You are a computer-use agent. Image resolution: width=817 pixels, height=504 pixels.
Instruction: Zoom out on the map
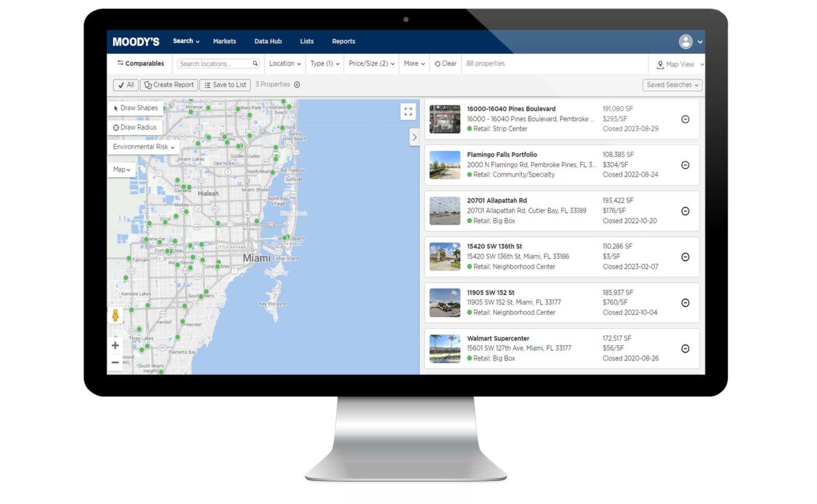115,362
